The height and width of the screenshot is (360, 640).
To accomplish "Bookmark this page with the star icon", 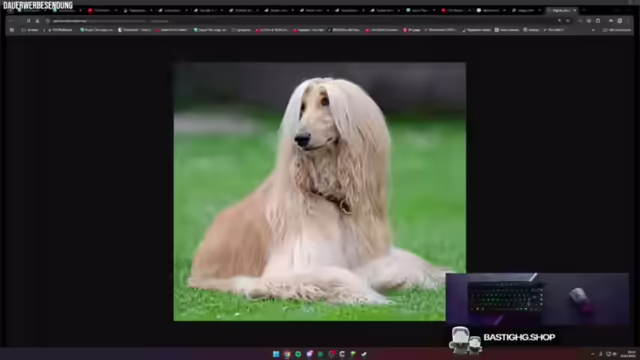I will [568, 21].
